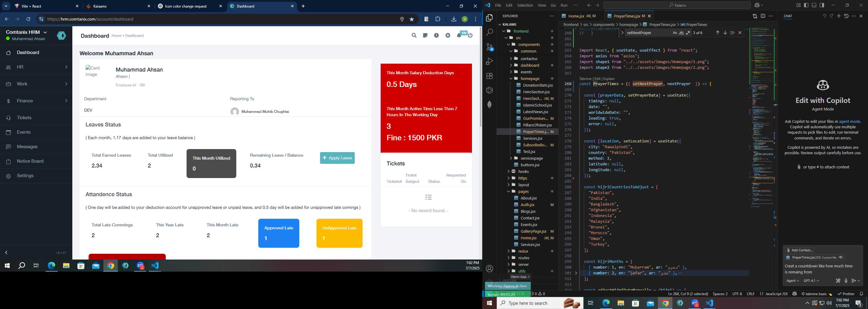The image size is (868, 309).
Task: Switch to Kalaams browser tab
Action: pos(118,6)
